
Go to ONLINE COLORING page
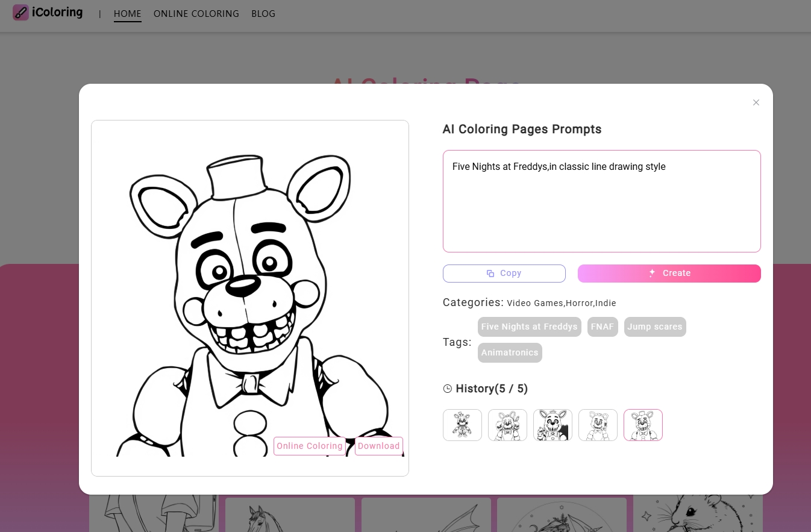196,13
